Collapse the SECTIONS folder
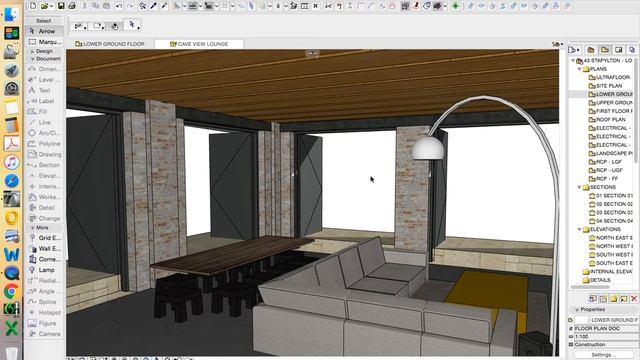The height and width of the screenshot is (360, 640). pos(579,187)
